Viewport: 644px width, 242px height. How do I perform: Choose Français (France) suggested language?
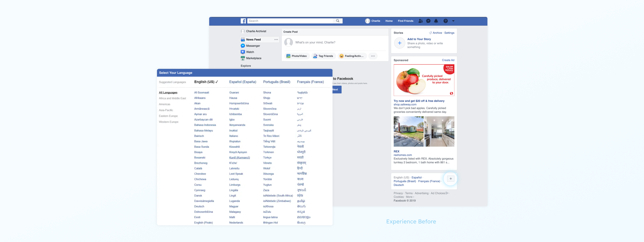coord(310,82)
